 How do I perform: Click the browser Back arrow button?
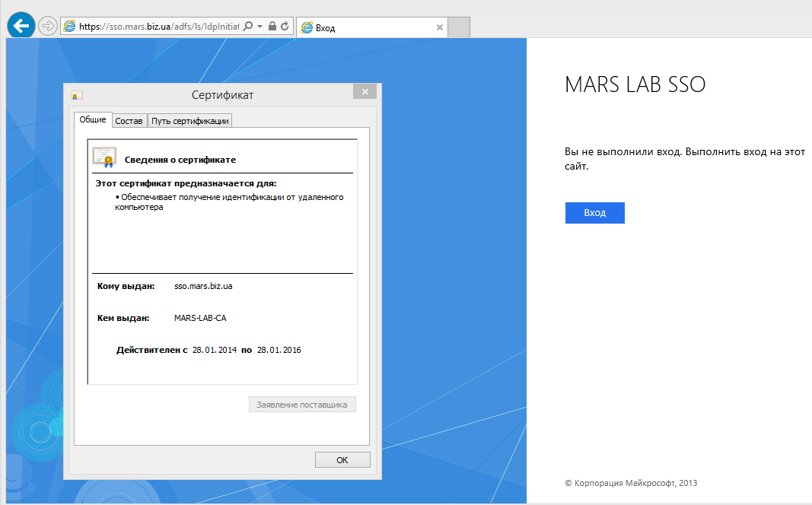[21, 25]
